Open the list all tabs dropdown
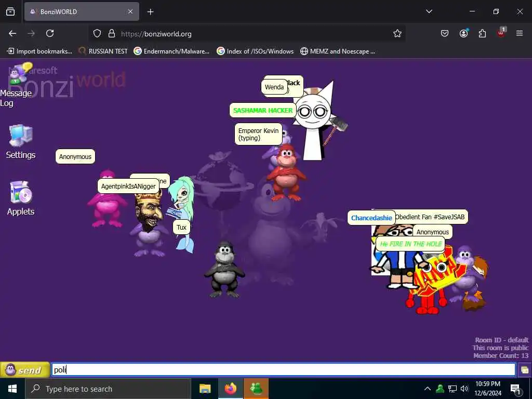The image size is (532, 399). pos(429,11)
